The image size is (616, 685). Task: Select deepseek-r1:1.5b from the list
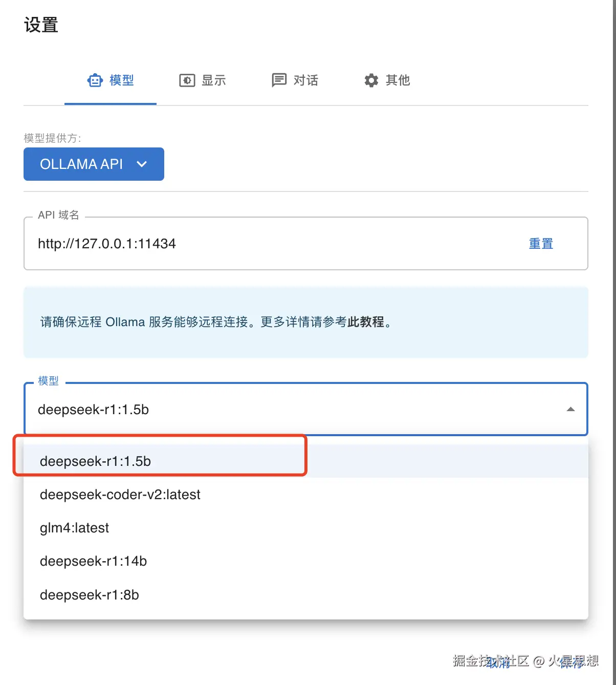tap(306, 461)
